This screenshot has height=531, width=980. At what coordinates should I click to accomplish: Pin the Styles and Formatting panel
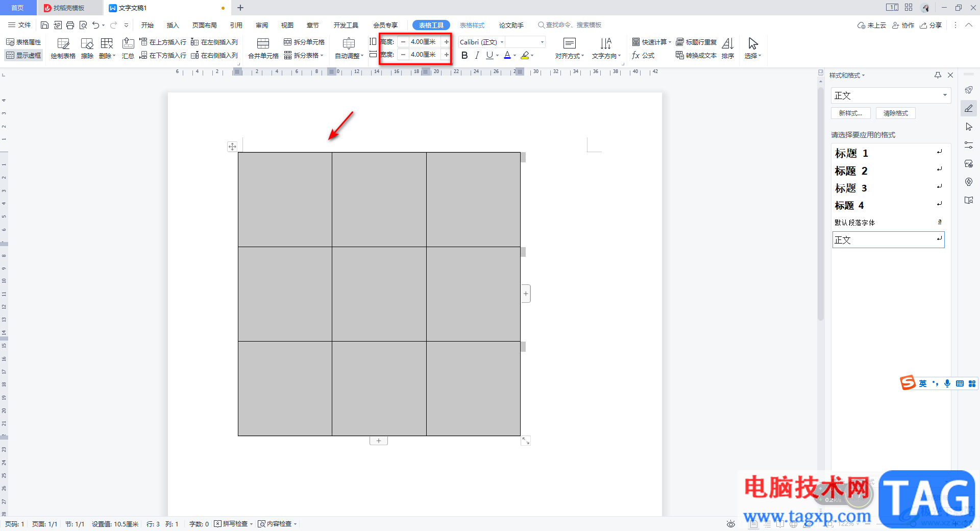pos(938,75)
